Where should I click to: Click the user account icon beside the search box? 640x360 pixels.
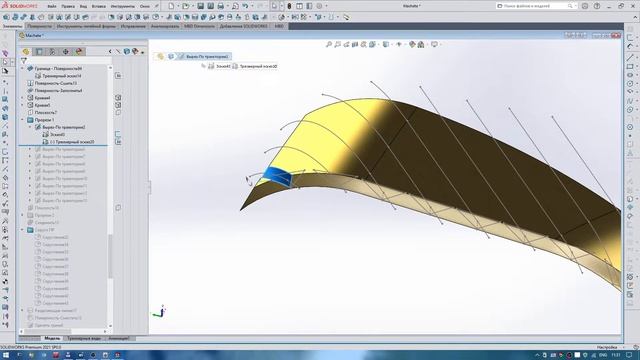click(x=585, y=6)
